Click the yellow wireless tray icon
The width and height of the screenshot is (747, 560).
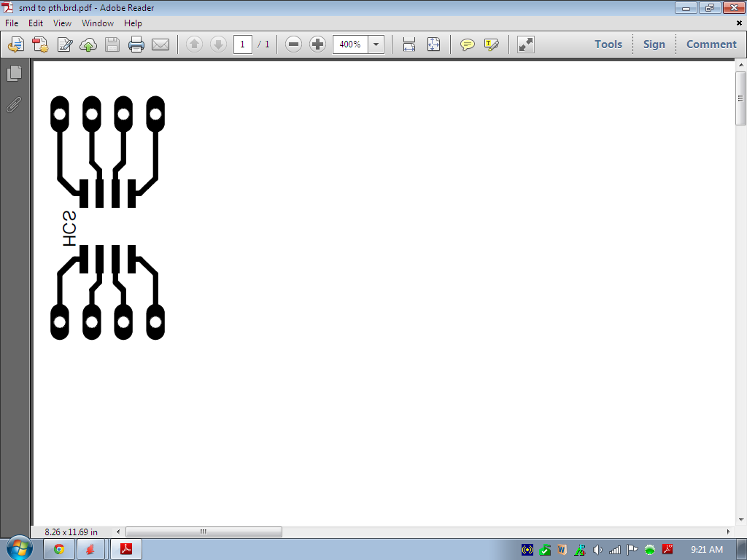pos(527,550)
